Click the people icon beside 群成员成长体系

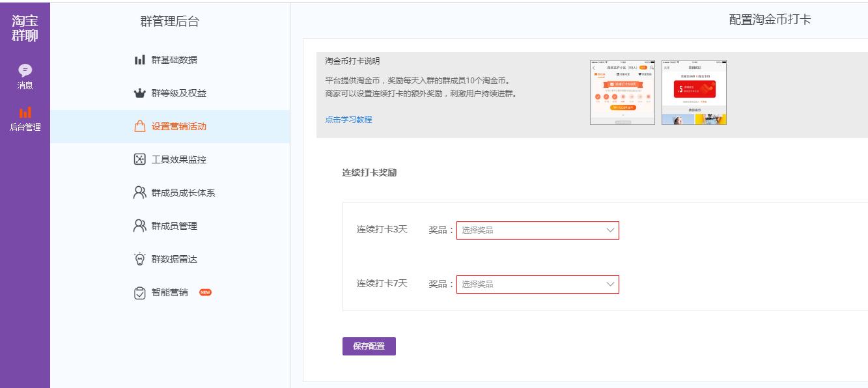(138, 192)
